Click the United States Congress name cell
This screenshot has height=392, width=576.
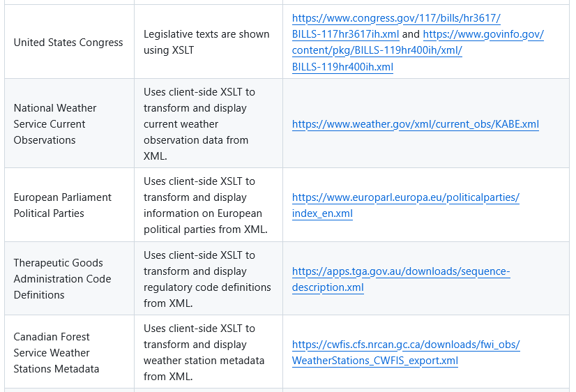68,43
